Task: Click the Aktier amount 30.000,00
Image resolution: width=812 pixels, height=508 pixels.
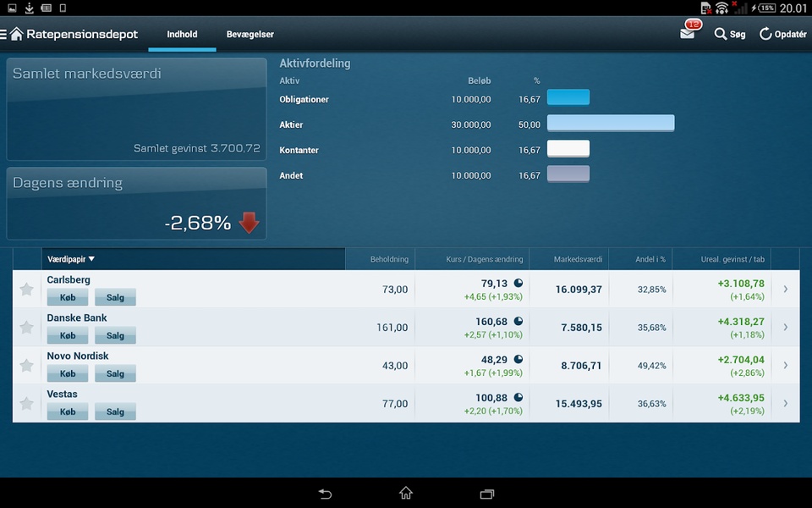Action: [471, 125]
